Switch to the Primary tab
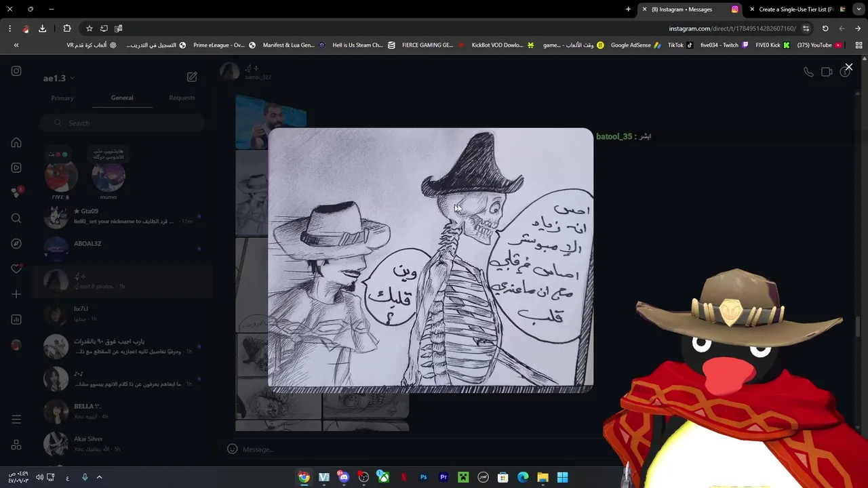Screen dimensions: 868x488 coord(62,98)
